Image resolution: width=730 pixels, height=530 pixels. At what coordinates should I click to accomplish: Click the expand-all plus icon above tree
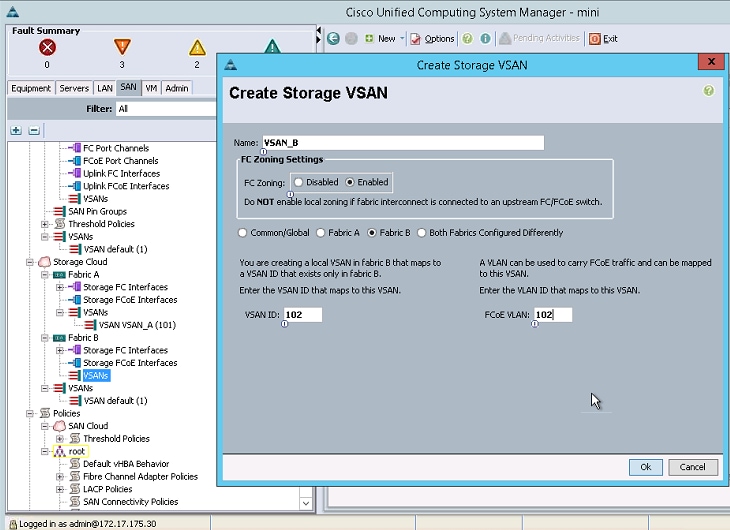click(x=16, y=130)
